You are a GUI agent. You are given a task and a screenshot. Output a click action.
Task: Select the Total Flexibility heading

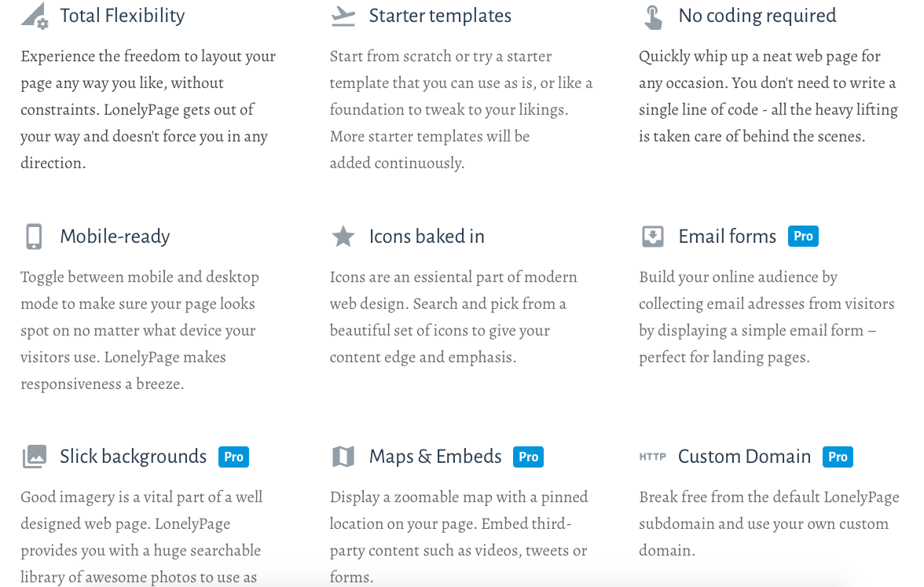point(122,16)
